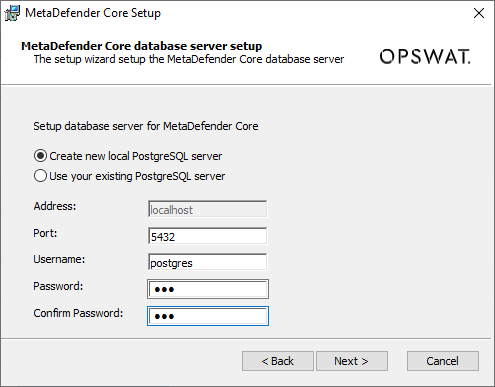Click the Confirm Password input box
Screen dimensions: 495x387
pyautogui.click(x=208, y=316)
